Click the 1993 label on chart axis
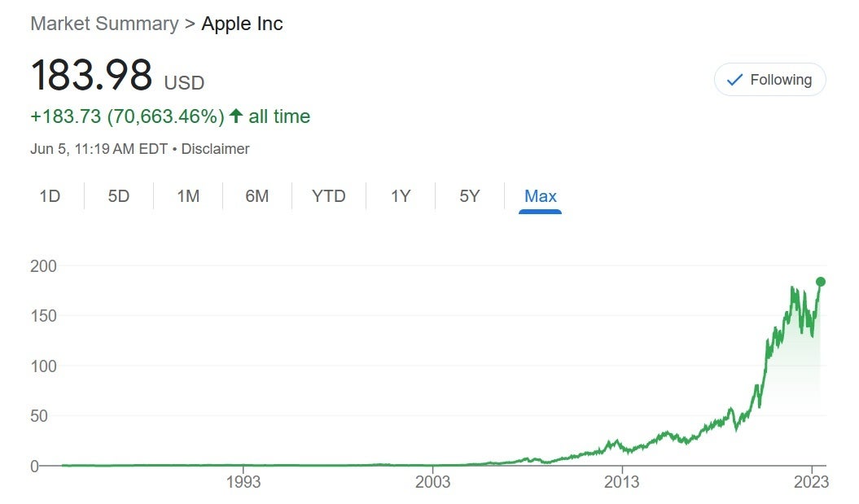This screenshot has width=859, height=504. coord(243,482)
